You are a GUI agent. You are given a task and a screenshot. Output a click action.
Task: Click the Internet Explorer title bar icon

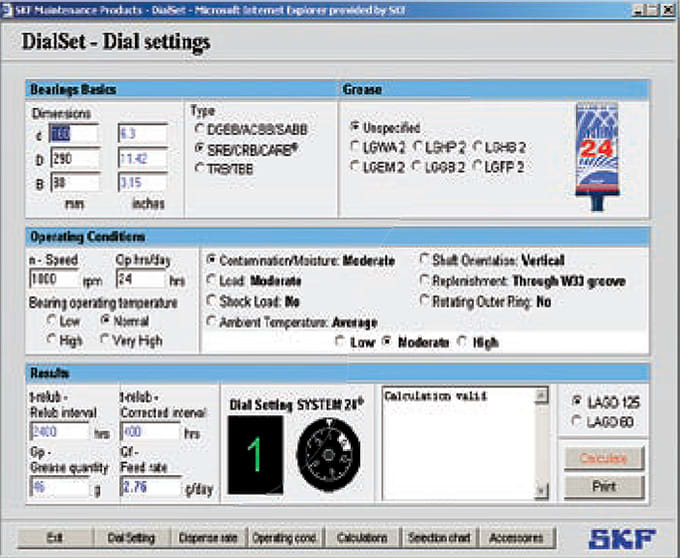click(7, 10)
